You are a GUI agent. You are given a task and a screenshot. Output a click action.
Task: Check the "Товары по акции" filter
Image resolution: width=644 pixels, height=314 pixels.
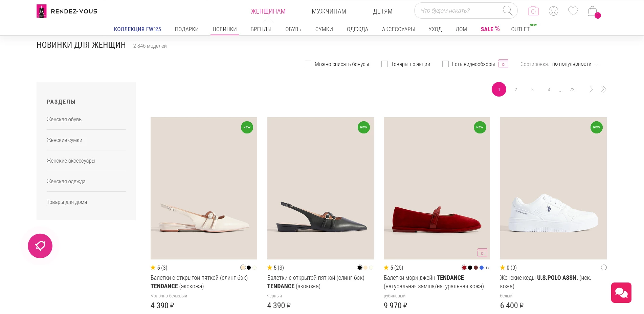tap(384, 64)
